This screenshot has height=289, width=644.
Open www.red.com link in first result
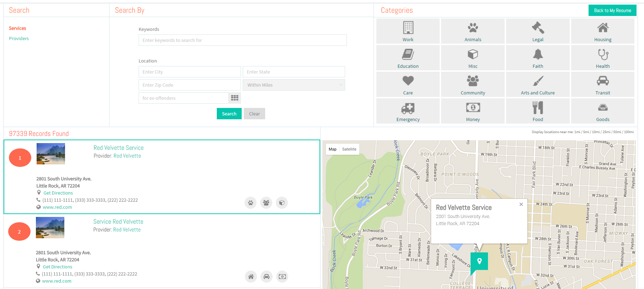(57, 207)
